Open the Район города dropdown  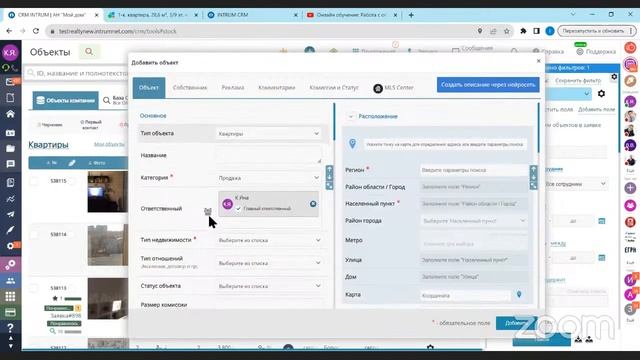click(473, 220)
